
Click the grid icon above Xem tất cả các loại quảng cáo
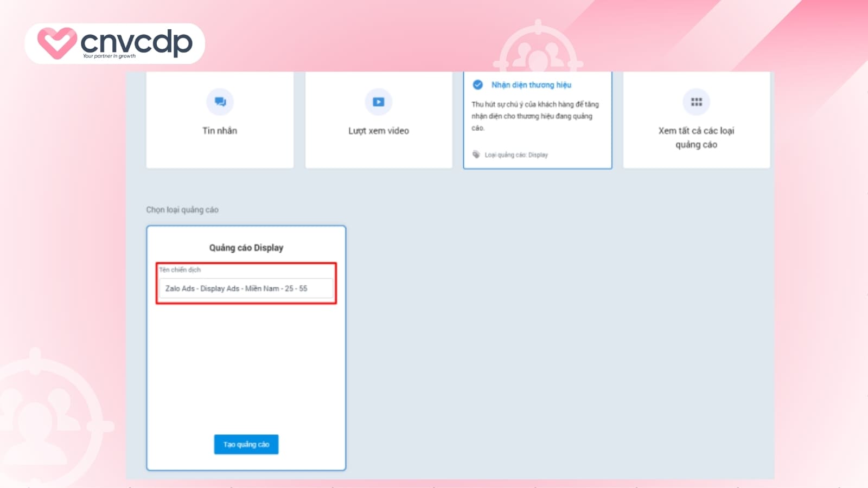point(696,102)
